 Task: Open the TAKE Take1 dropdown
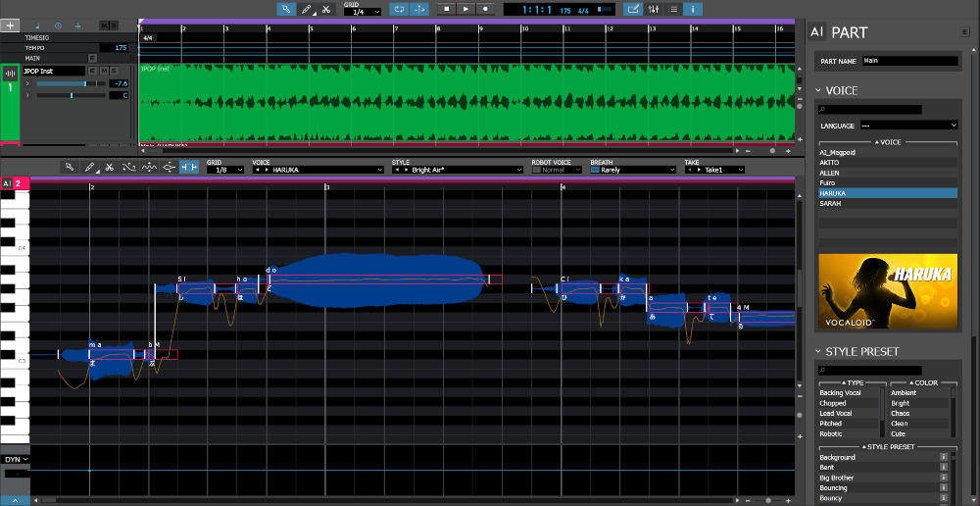click(x=715, y=170)
